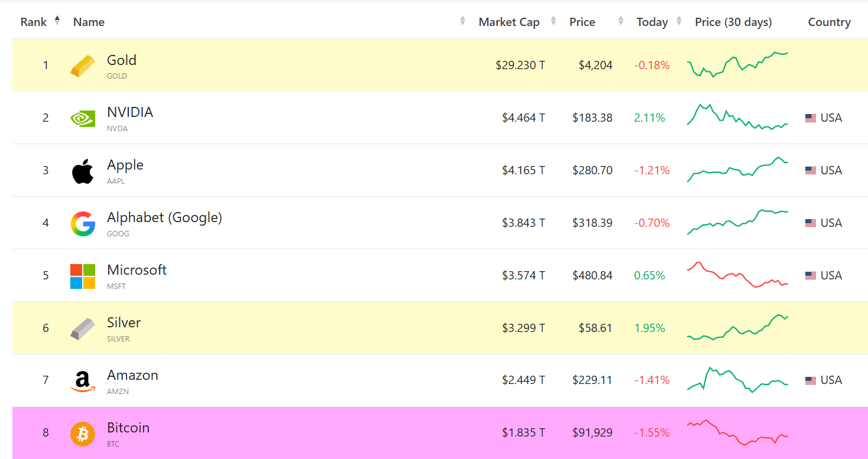The width and height of the screenshot is (868, 459).
Task: Open the Bitcoin name link
Action: click(x=128, y=428)
